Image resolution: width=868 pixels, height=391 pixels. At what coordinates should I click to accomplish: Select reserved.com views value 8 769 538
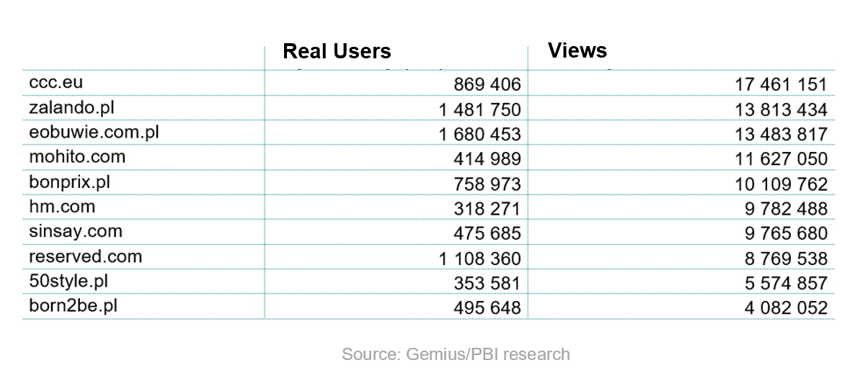[x=786, y=259]
